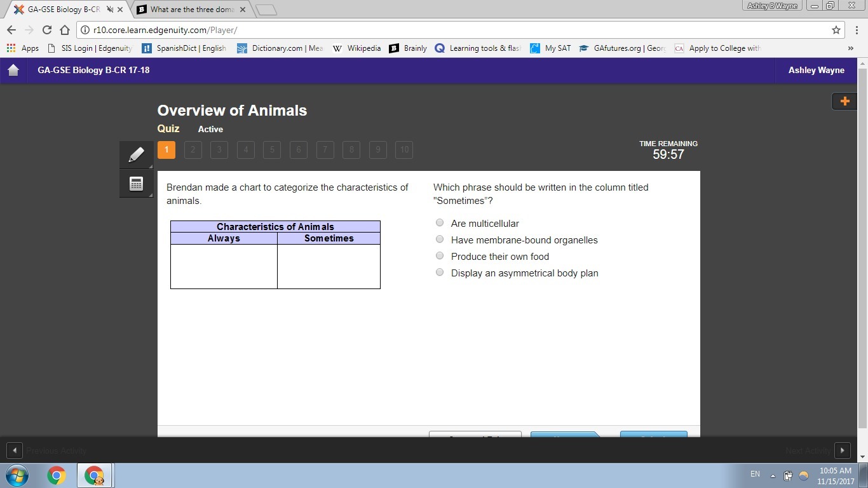Viewport: 868px width, 488px height.
Task: Show hidden system tray icons
Action: click(x=773, y=475)
